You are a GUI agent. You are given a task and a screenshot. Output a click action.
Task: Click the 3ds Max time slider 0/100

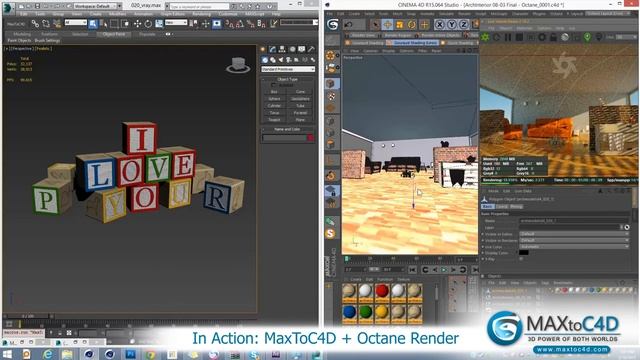(x=28, y=316)
